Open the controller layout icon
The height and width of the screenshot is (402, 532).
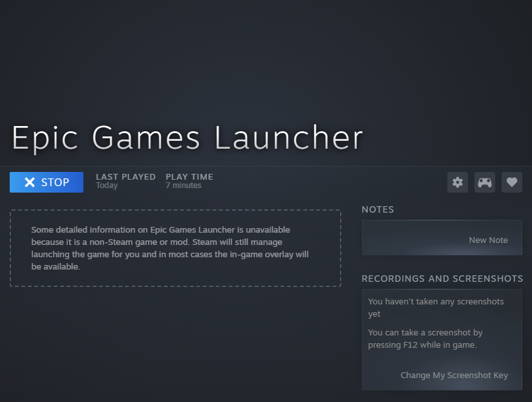click(x=485, y=182)
